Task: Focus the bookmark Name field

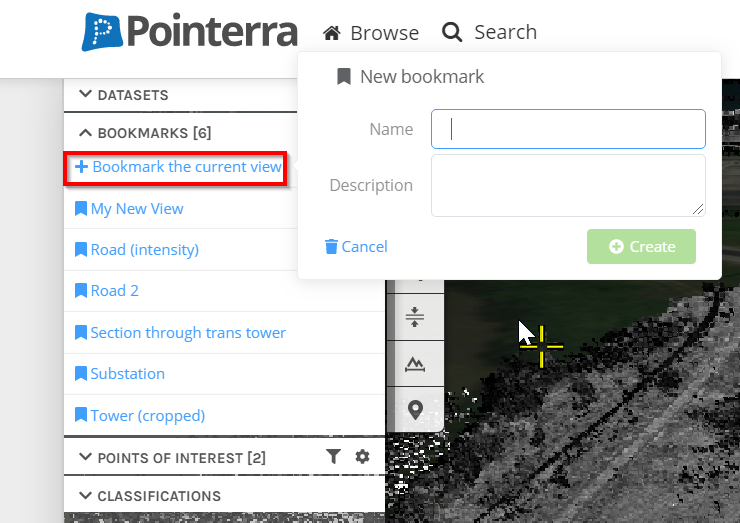Action: [568, 129]
